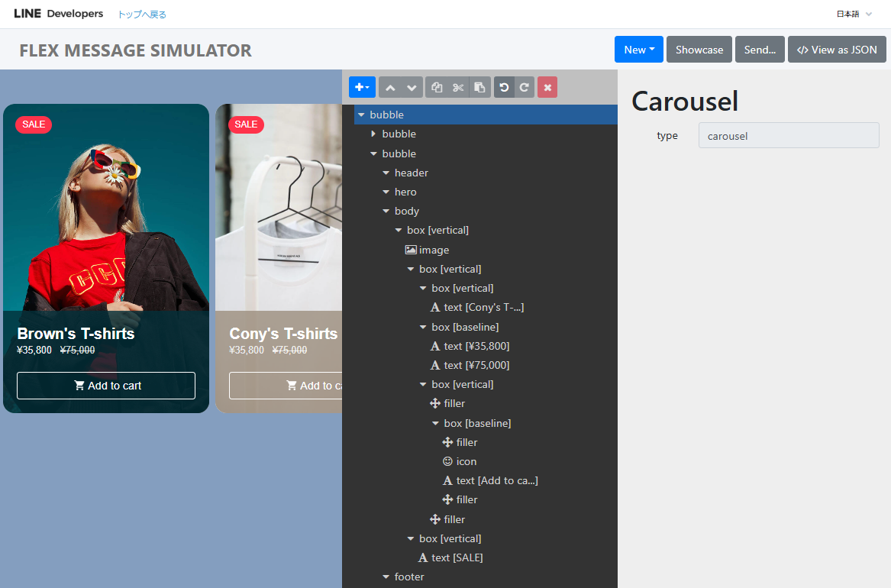891x588 pixels.
Task: Click the Send... button
Action: tap(760, 50)
